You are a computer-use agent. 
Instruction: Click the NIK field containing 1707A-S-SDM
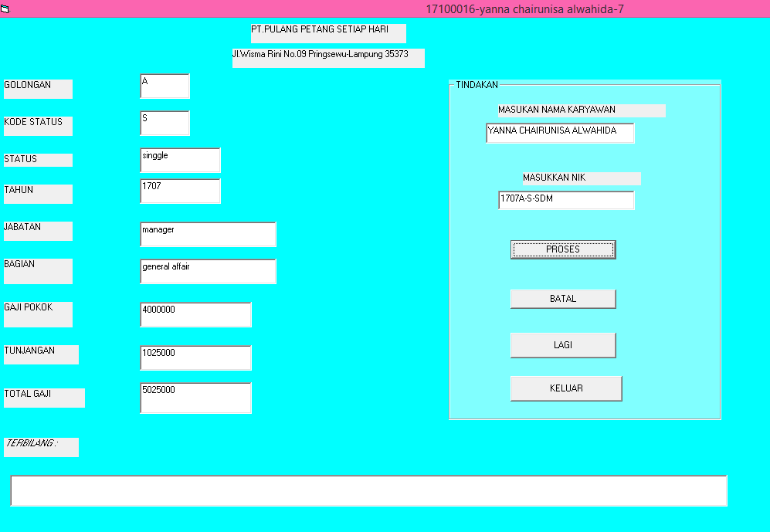click(566, 200)
